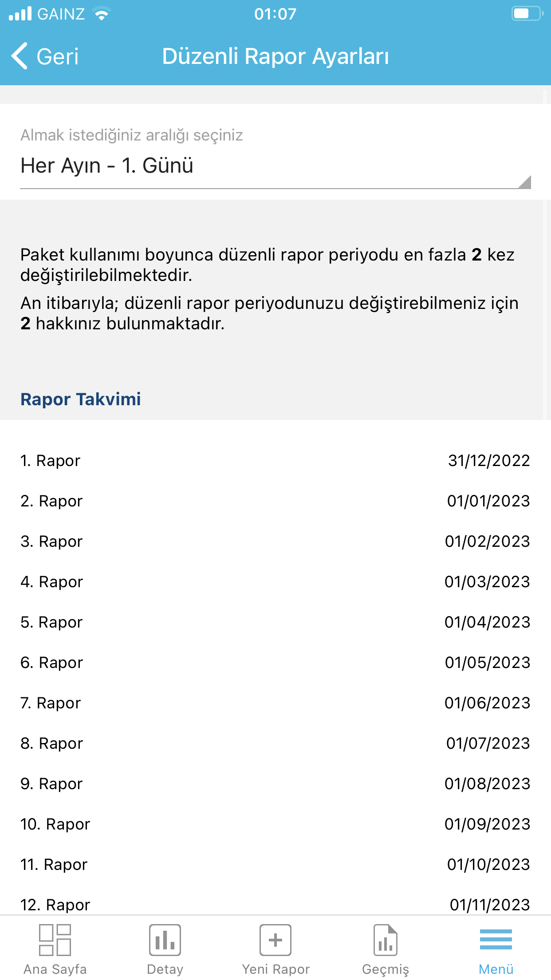Tap the Ana Sayfa grid icon
The width and height of the screenshot is (551, 980).
click(x=55, y=940)
